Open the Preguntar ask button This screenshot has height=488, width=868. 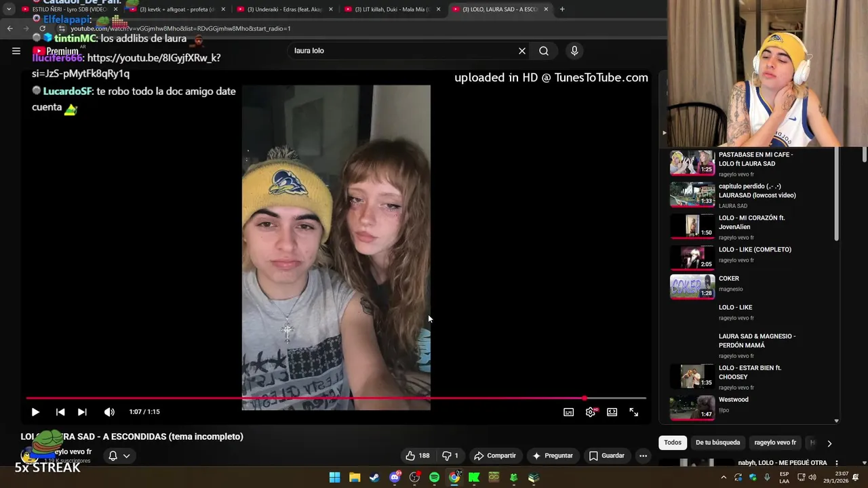(x=553, y=455)
